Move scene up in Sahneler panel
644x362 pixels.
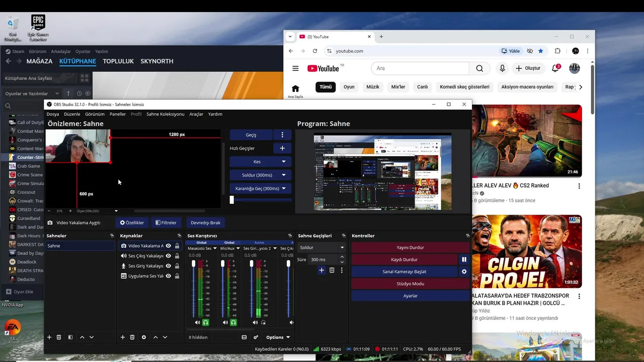pyautogui.click(x=82, y=337)
